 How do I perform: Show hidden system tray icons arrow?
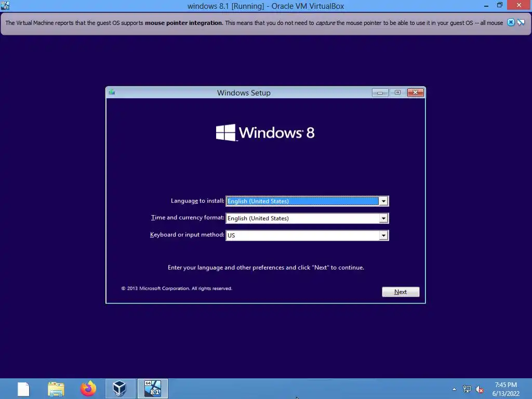[454, 389]
